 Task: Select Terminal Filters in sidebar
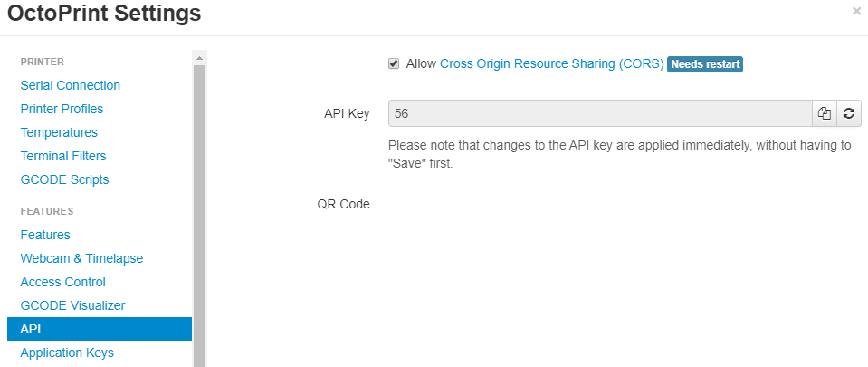[63, 156]
